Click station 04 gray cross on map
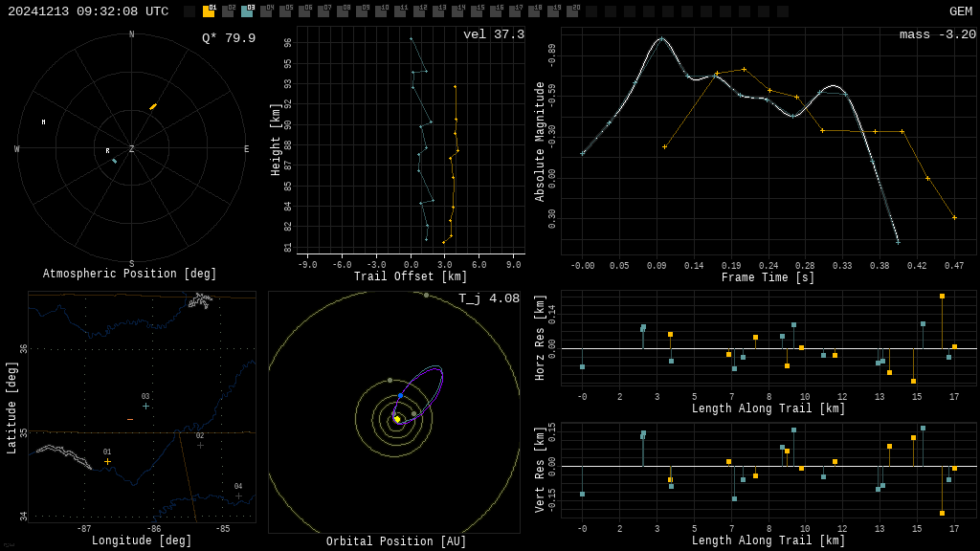Image resolution: width=980 pixels, height=551 pixels. click(238, 496)
